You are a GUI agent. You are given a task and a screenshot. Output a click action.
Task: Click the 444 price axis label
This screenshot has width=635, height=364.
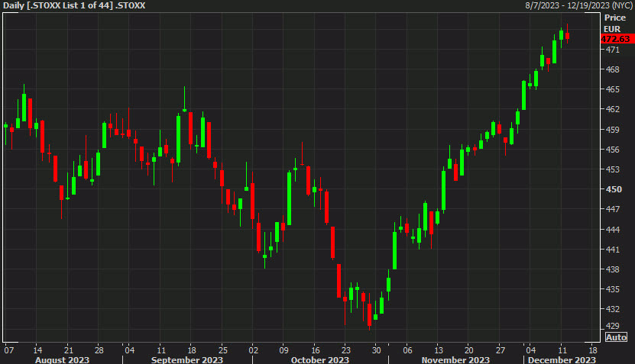(x=612, y=230)
